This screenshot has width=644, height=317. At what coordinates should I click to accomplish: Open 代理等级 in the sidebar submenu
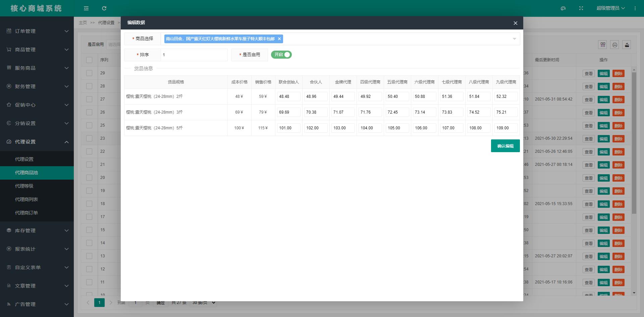pos(24,186)
